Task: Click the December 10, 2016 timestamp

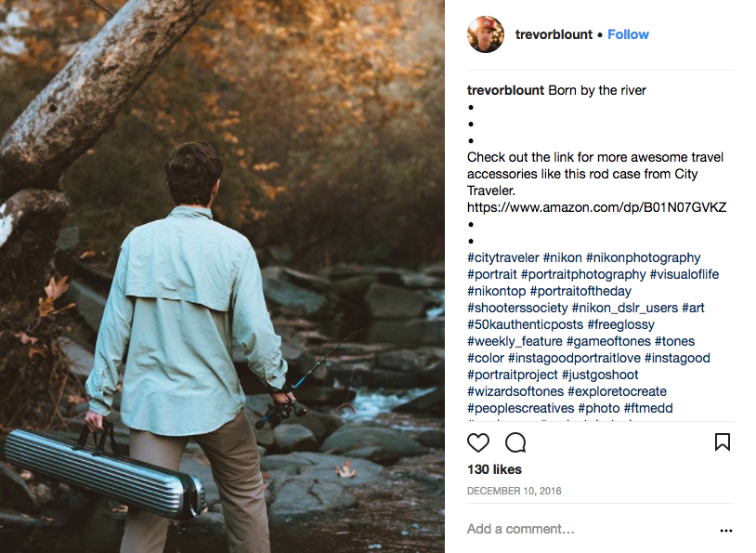Action: (514, 491)
